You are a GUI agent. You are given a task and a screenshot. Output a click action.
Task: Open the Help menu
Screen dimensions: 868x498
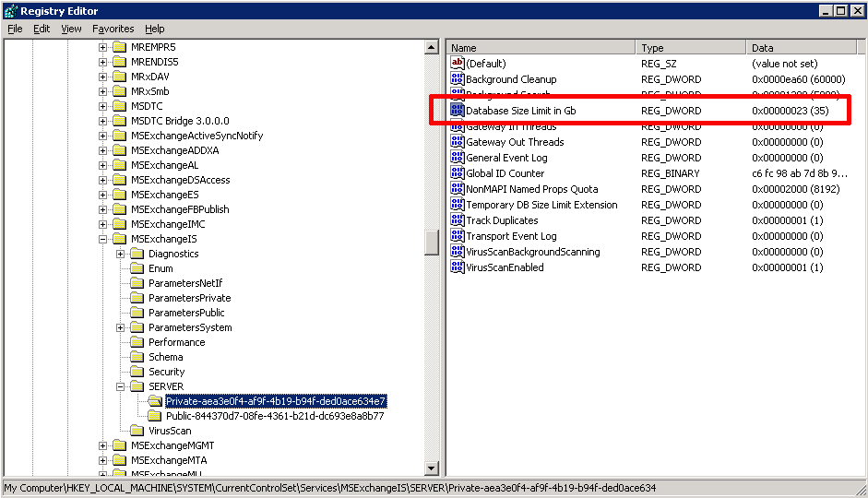coord(154,29)
